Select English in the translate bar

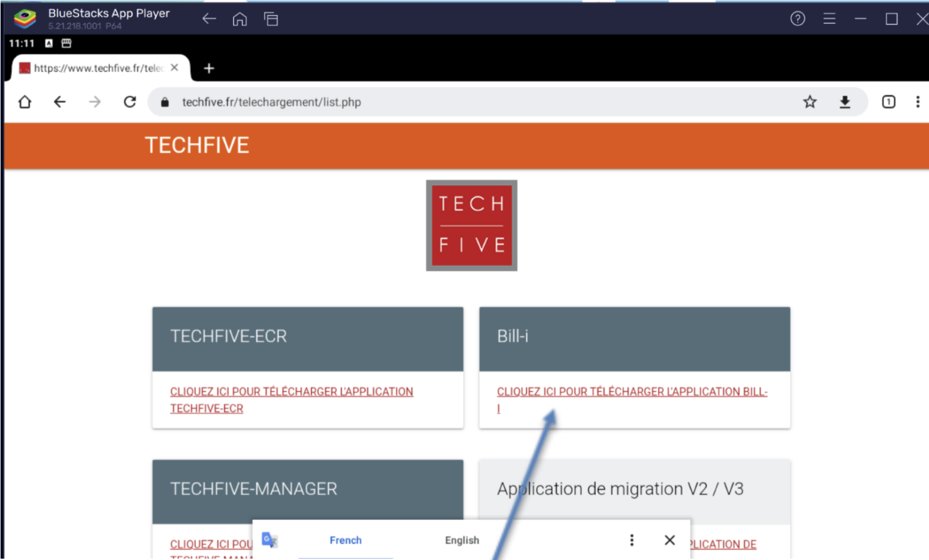pyautogui.click(x=462, y=540)
